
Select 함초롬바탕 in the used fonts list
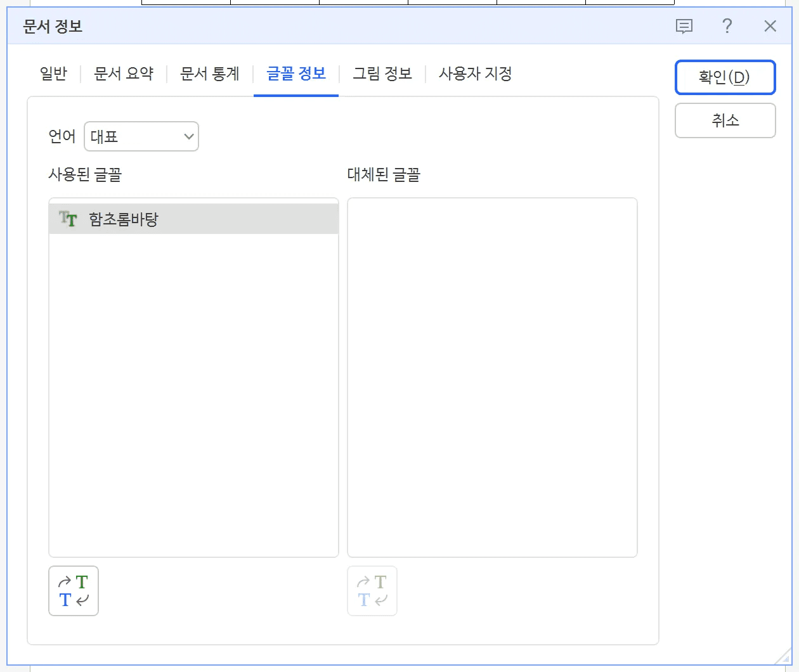(127, 219)
